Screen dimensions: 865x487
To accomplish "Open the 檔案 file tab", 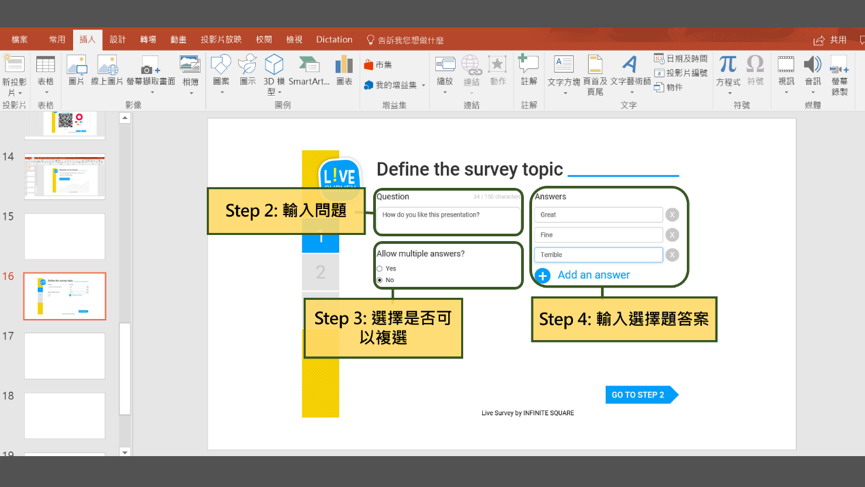I will coord(19,40).
